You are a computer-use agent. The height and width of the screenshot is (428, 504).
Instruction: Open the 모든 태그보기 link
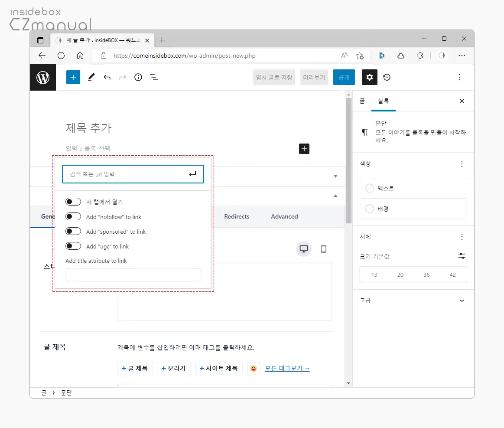(287, 369)
